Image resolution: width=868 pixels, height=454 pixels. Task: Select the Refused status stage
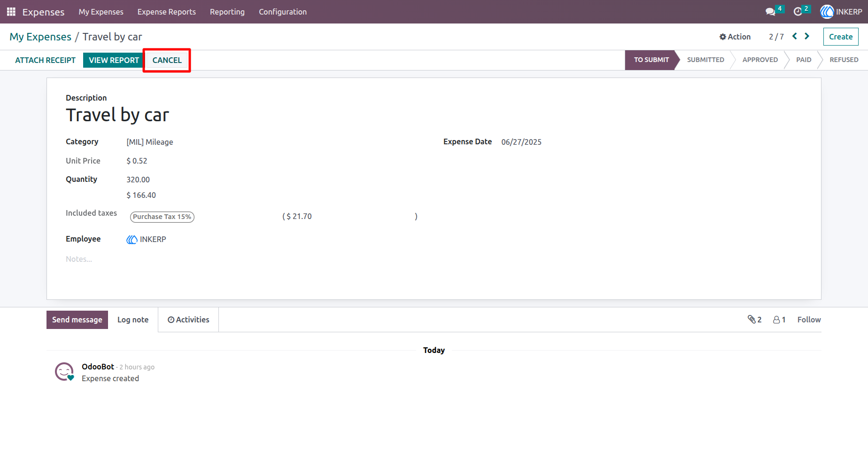click(x=844, y=60)
